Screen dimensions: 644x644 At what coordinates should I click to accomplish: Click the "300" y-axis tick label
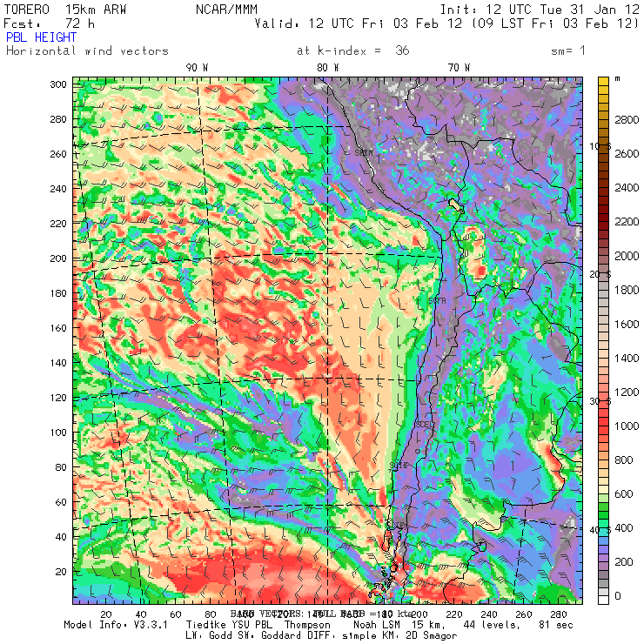[58, 84]
